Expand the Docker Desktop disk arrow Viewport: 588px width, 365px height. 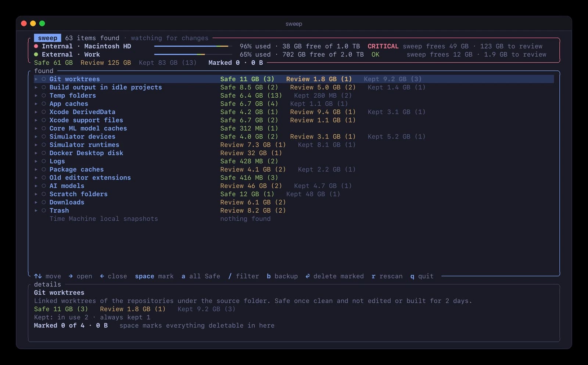(36, 153)
